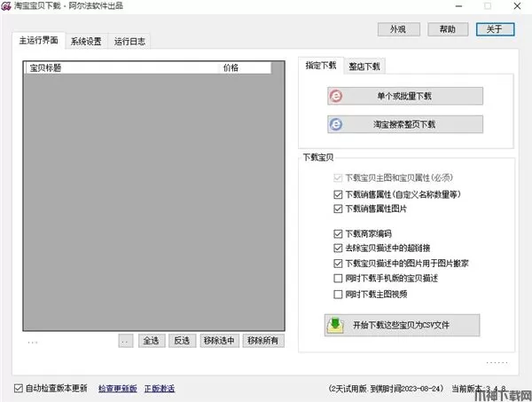
Task: Click 移除所有 button below list
Action: (x=263, y=341)
